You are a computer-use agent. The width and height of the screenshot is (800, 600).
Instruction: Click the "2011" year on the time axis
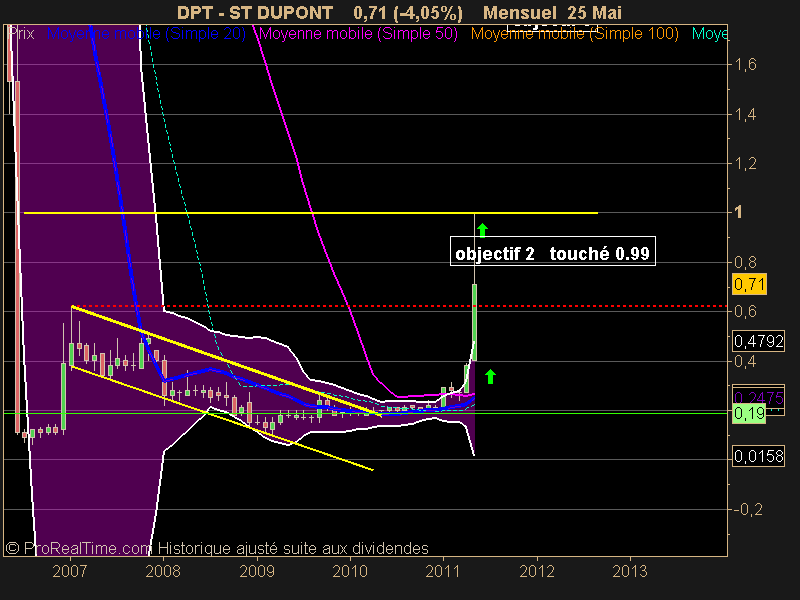pyautogui.click(x=443, y=571)
